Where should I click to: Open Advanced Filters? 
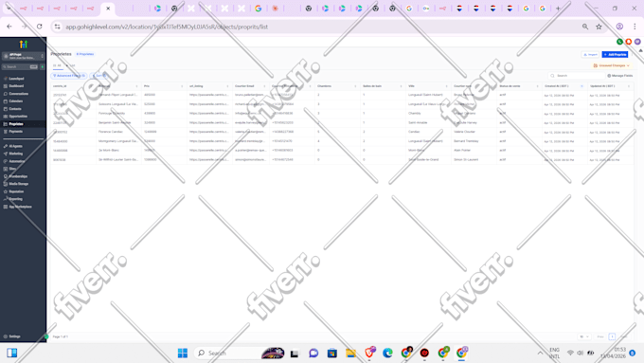(68, 76)
